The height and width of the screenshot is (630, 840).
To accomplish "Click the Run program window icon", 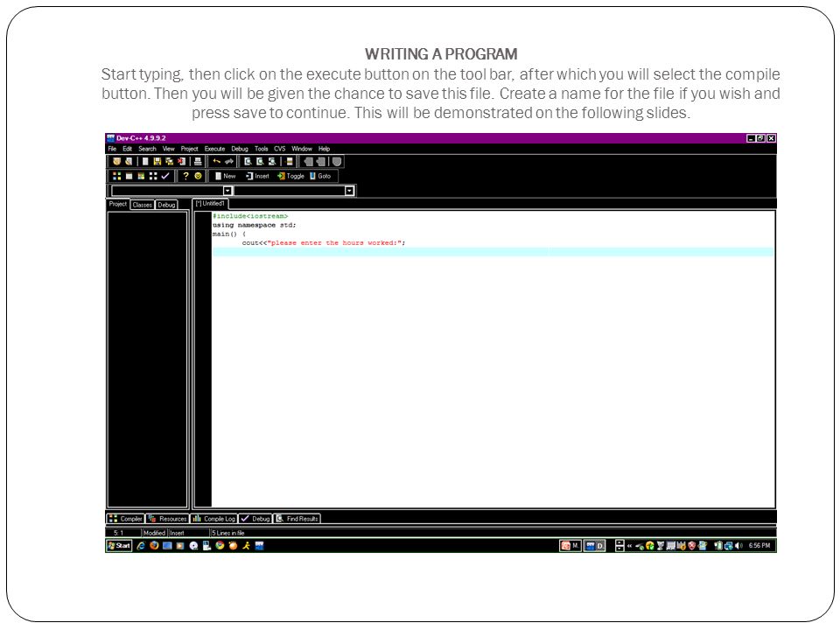I will tap(129, 176).
